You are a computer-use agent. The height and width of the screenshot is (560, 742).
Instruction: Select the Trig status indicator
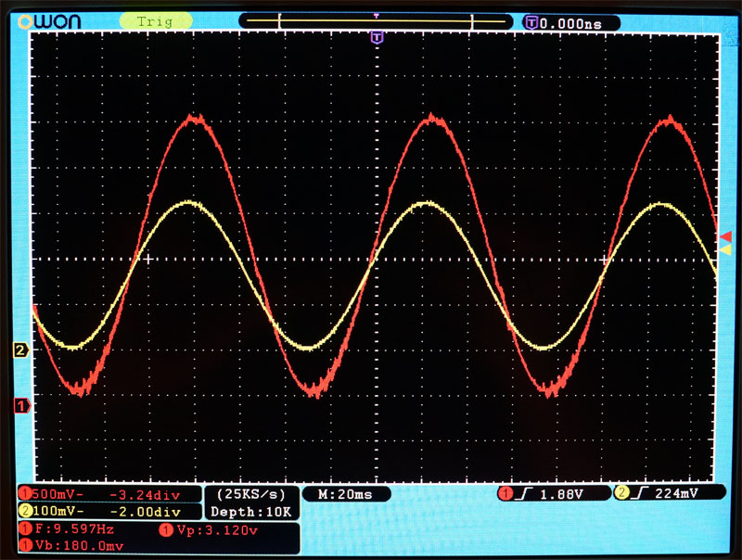(155, 20)
